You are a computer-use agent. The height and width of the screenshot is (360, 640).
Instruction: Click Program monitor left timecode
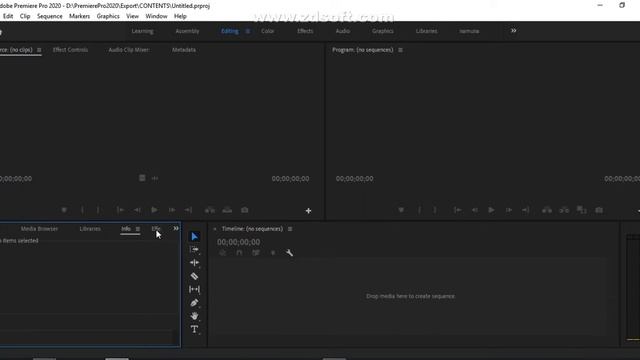[354, 179]
